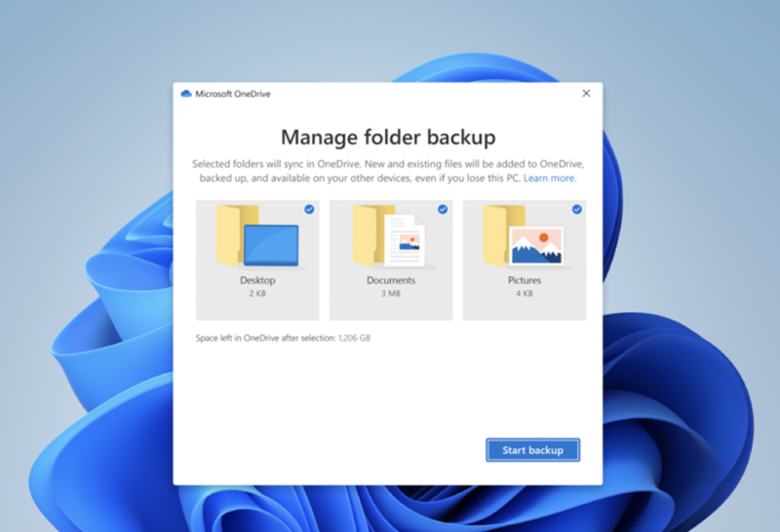Uncheck the Documents folder checkmark
The width and height of the screenshot is (780, 532).
443,209
